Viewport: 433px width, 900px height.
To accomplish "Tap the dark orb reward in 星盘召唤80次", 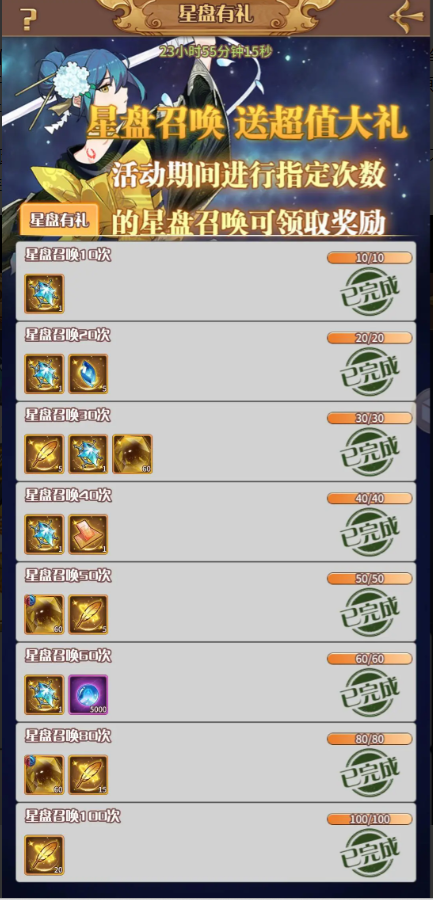I will [x=44, y=775].
